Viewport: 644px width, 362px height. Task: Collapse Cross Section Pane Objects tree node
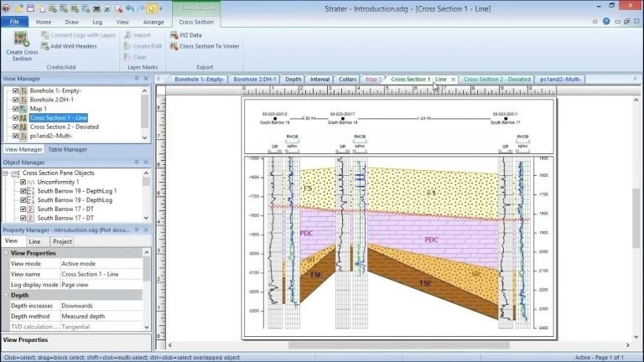click(6, 173)
